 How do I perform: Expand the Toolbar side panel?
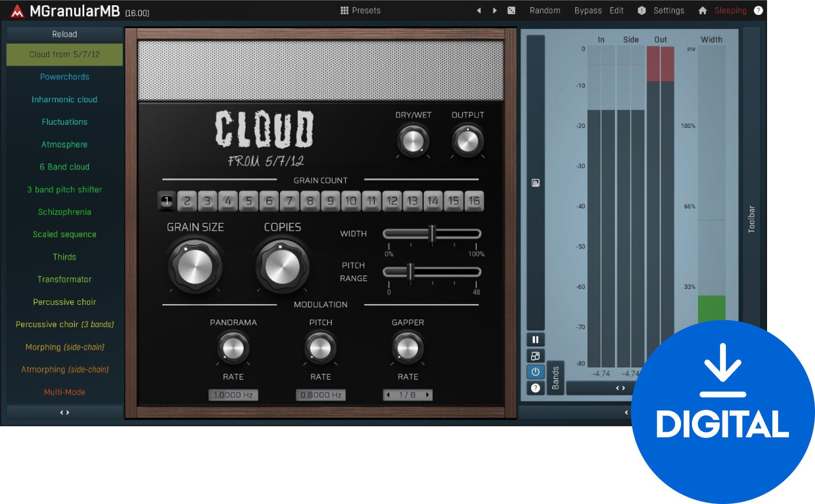pos(751,219)
